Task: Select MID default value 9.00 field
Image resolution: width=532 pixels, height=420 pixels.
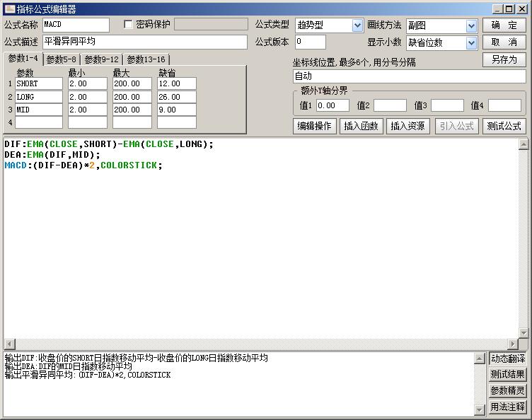Action: [177, 110]
